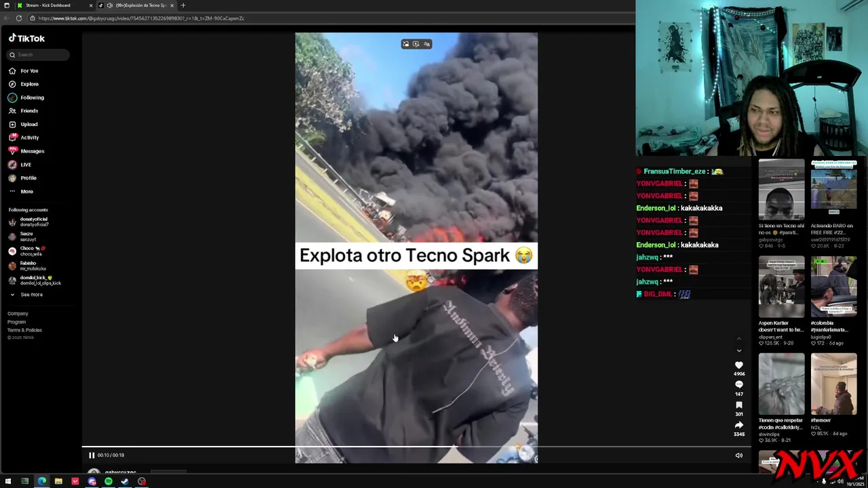Open Saxzu following account
868x488 pixels.
tap(22, 237)
